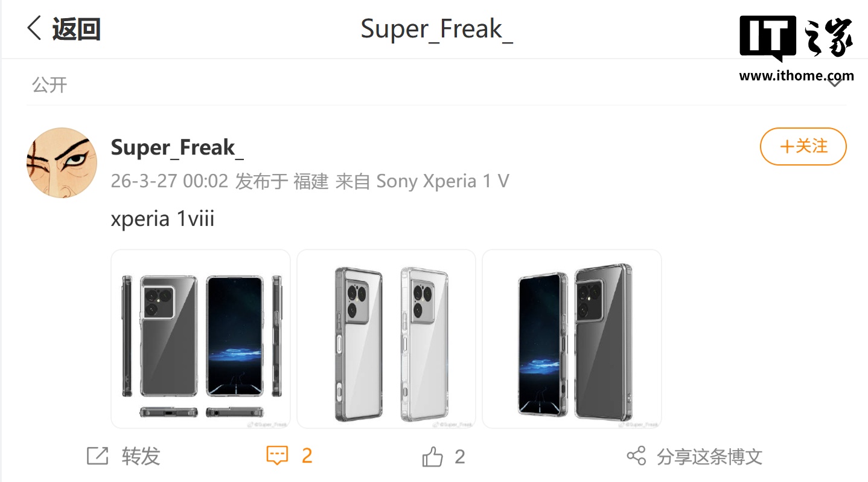868x482 pixels.
Task: Click the 转发 repost label
Action: click(141, 456)
